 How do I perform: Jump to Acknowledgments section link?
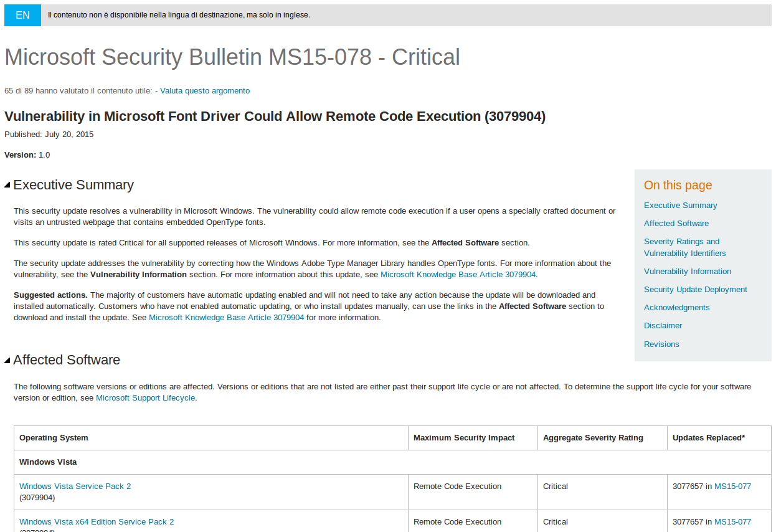pyautogui.click(x=676, y=308)
